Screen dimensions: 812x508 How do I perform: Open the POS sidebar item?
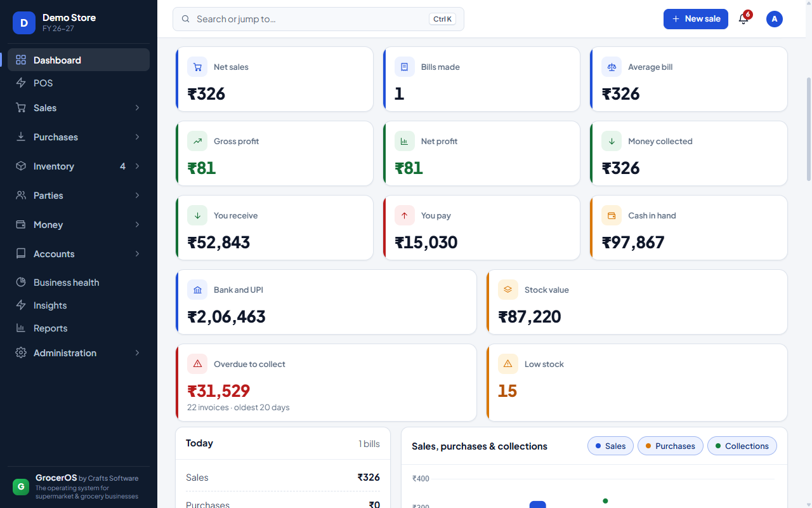[x=79, y=83]
